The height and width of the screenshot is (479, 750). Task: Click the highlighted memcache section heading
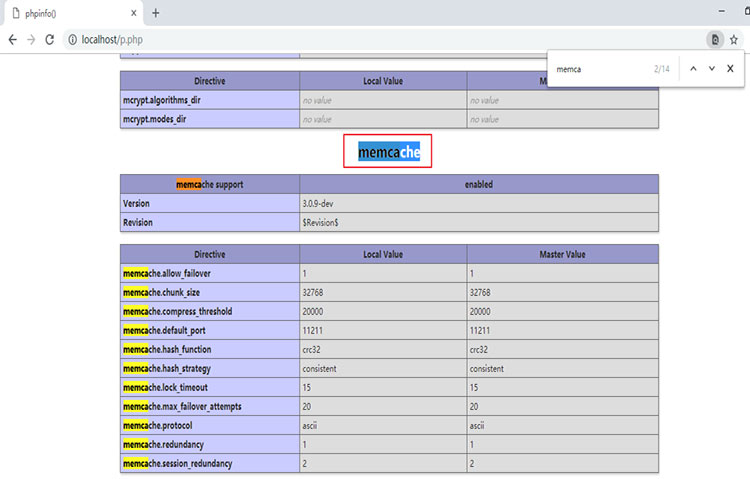tap(389, 151)
